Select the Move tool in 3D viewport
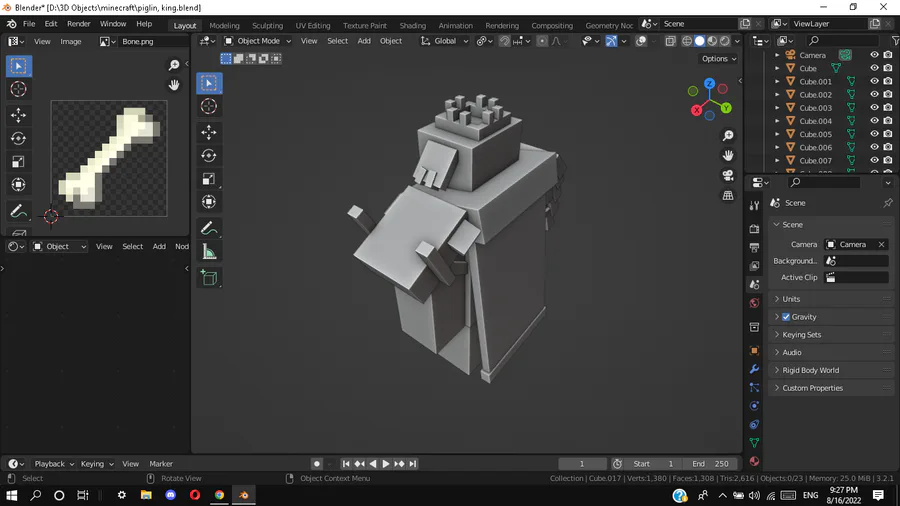Image resolution: width=900 pixels, height=506 pixels. (x=209, y=133)
